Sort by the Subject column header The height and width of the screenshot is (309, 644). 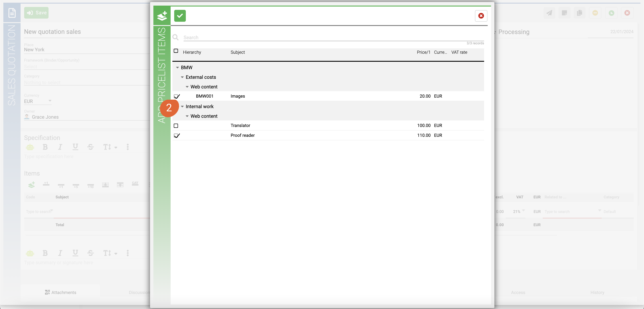coord(237,52)
